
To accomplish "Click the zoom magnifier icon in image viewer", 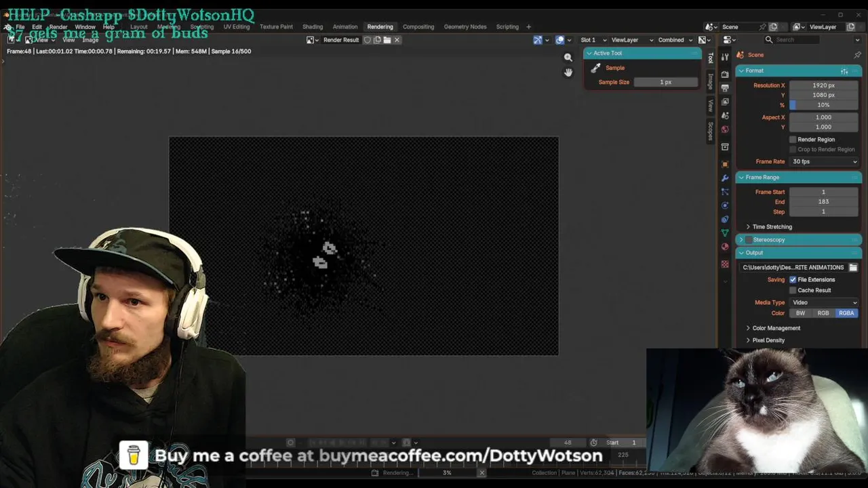I will (x=568, y=57).
